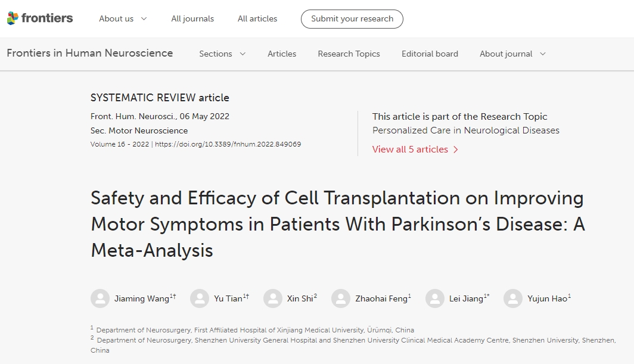The height and width of the screenshot is (364, 634).
Task: Open the article DOI link
Action: coord(228,144)
